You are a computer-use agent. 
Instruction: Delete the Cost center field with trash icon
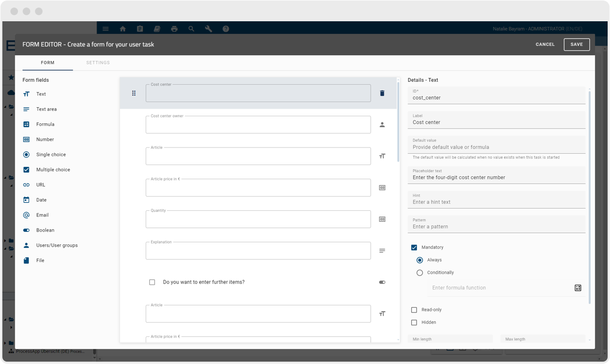point(382,93)
